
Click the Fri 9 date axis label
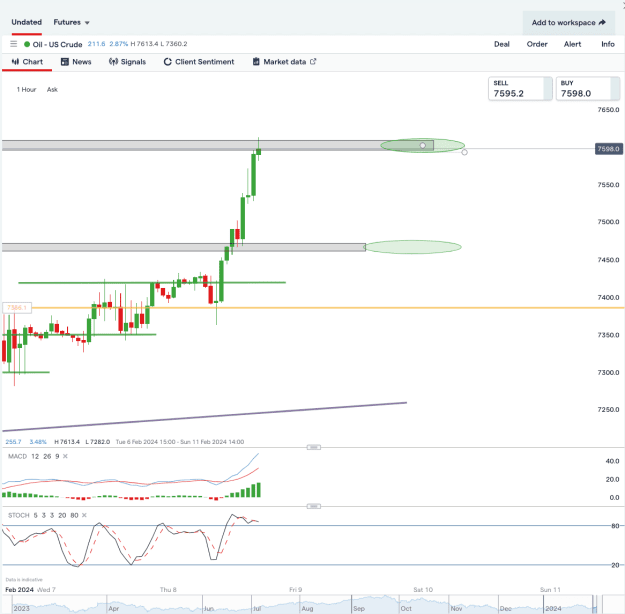[295, 589]
